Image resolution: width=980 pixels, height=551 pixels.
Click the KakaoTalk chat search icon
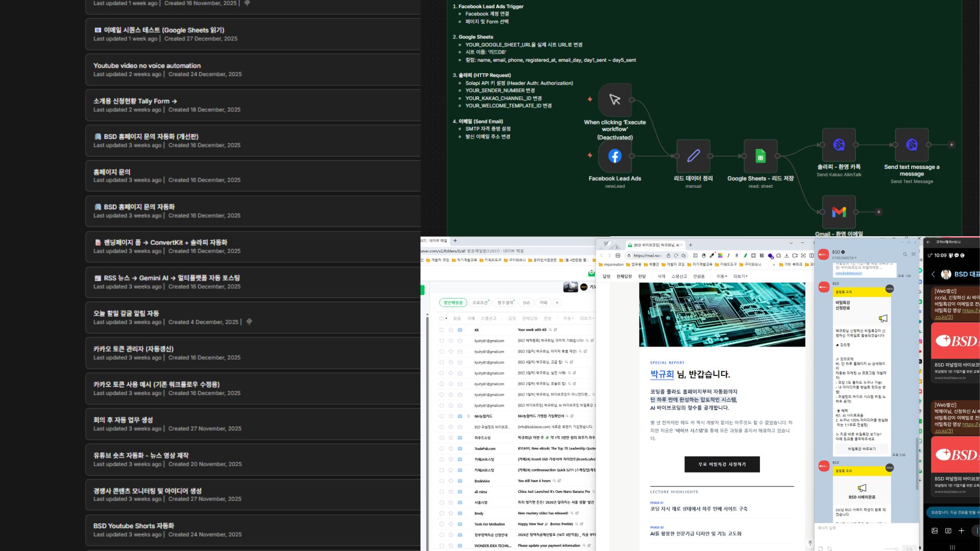pyautogui.click(x=905, y=254)
